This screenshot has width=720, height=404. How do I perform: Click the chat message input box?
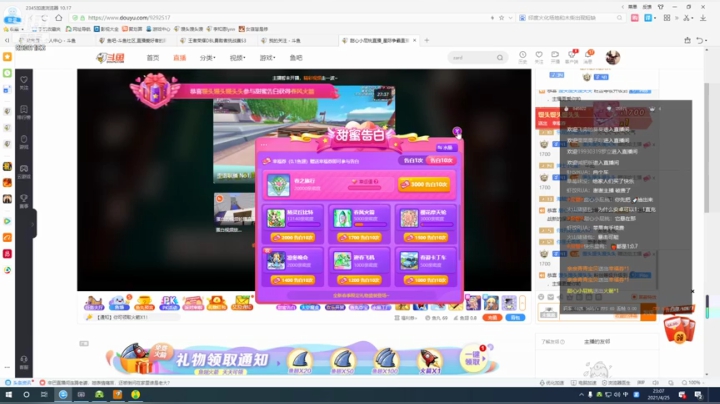click(600, 313)
